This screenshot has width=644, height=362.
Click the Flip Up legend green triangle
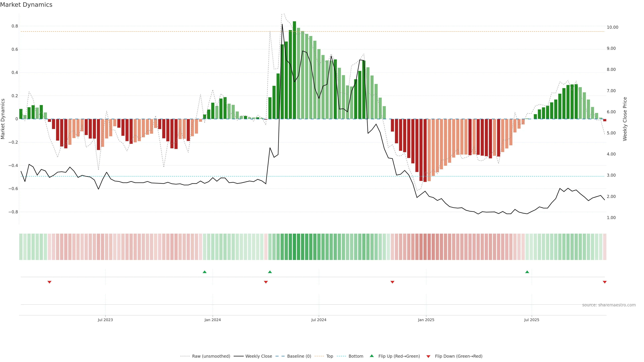371,356
